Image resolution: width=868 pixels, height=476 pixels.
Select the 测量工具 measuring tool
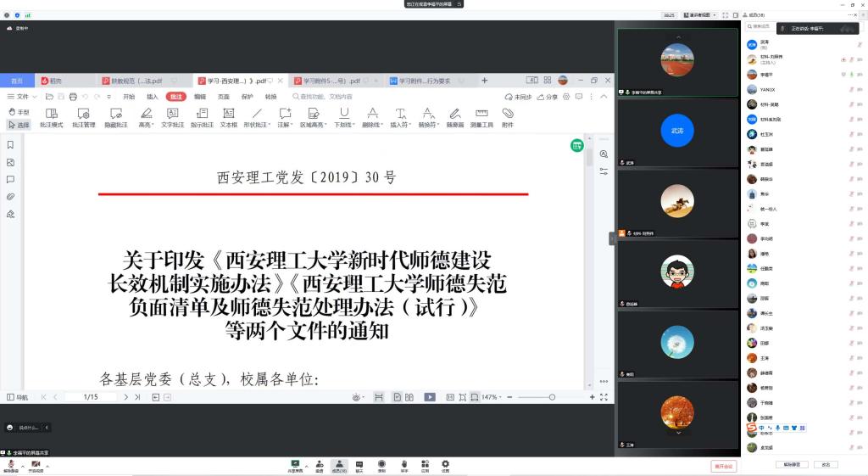[x=481, y=118]
